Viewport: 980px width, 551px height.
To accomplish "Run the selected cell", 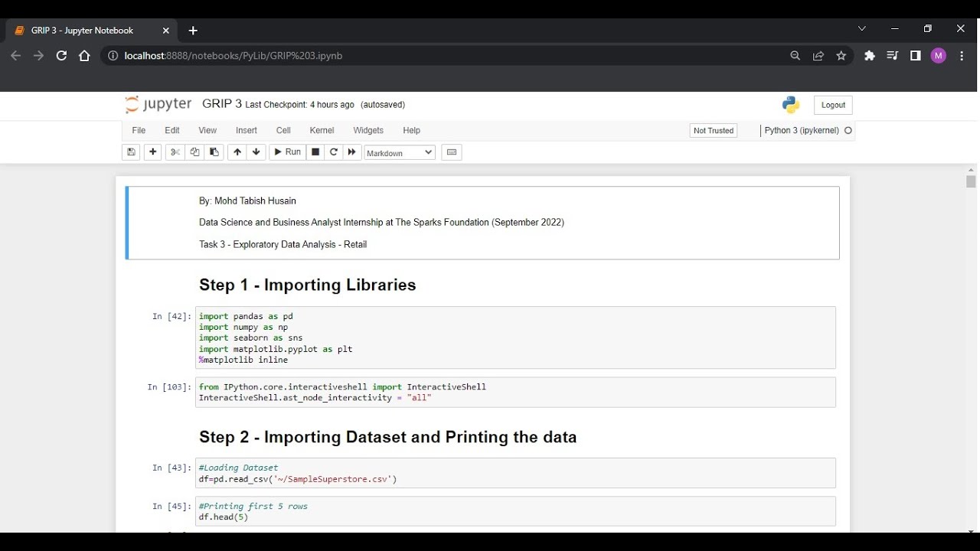I will (288, 152).
